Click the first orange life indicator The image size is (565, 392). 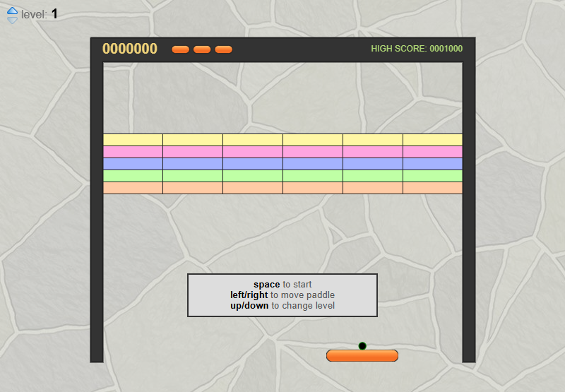point(181,49)
